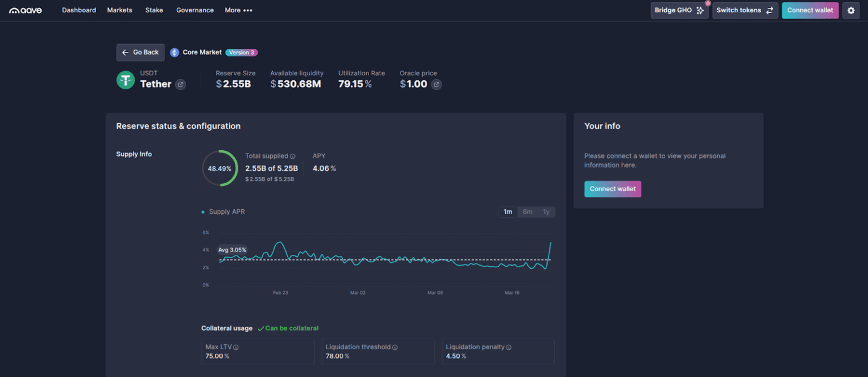Go to the Governance tab
The width and height of the screenshot is (868, 377).
pyautogui.click(x=195, y=10)
